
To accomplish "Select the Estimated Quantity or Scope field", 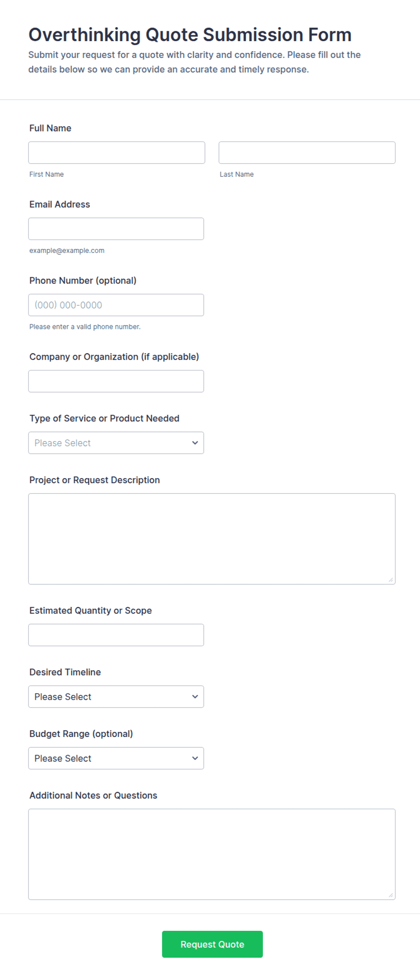I will (116, 635).
